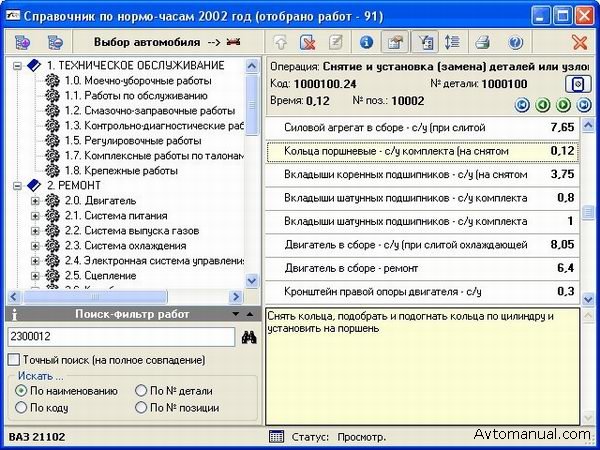Go to last record with blue arrow
This screenshot has height=450, width=600.
pos(584,104)
